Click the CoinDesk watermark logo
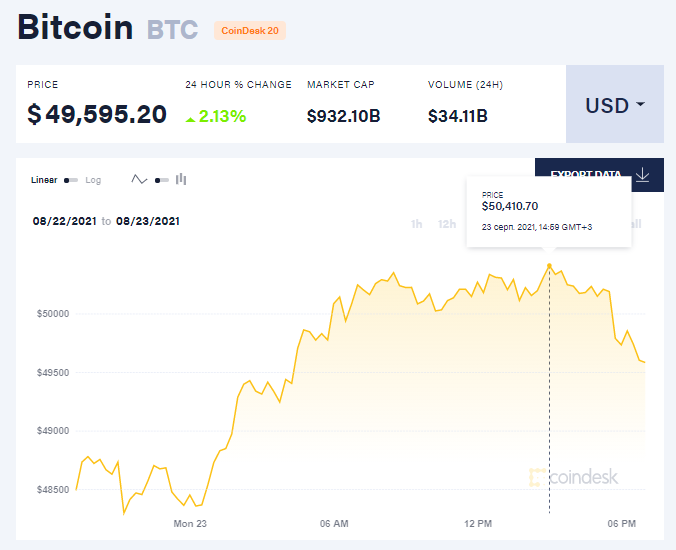This screenshot has width=676, height=550. (573, 476)
